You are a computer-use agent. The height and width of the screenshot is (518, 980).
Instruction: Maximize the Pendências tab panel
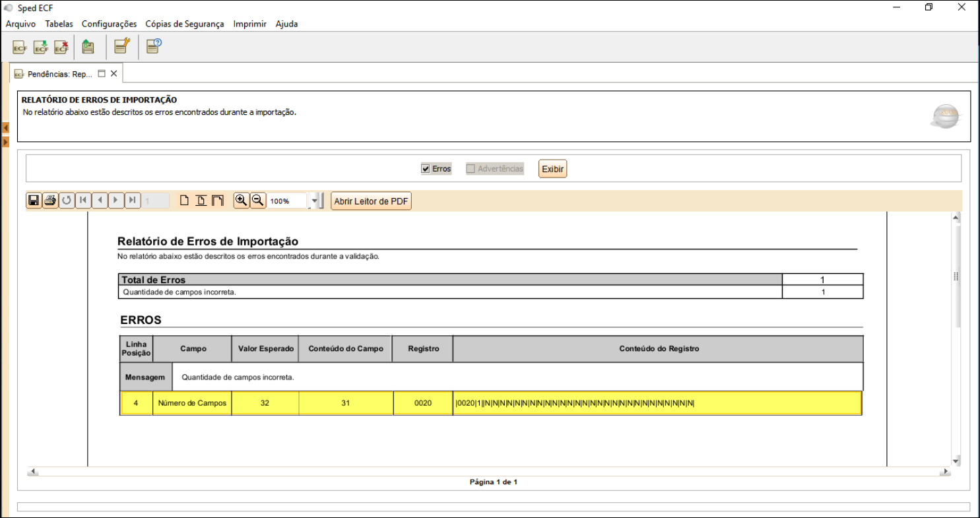pos(102,74)
